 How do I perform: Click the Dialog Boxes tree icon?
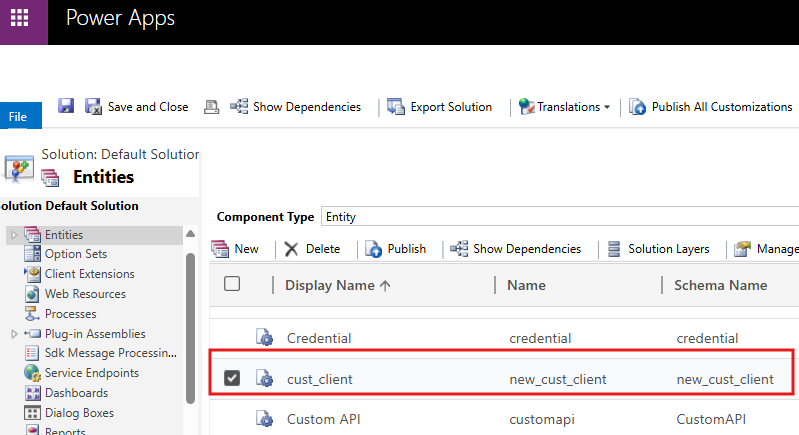tap(33, 413)
